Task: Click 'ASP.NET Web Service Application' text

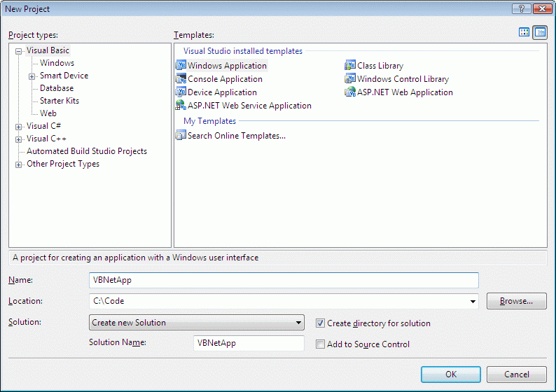Action: pyautogui.click(x=249, y=106)
